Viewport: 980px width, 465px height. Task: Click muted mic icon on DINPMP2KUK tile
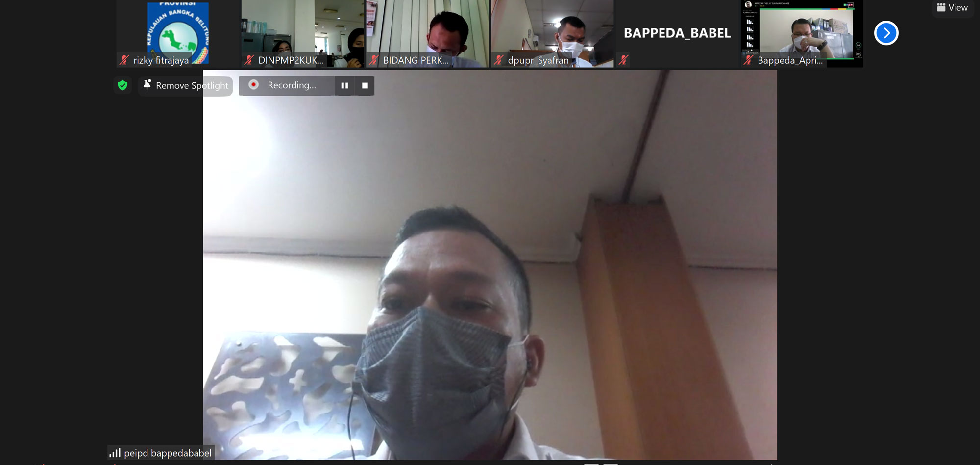(249, 60)
